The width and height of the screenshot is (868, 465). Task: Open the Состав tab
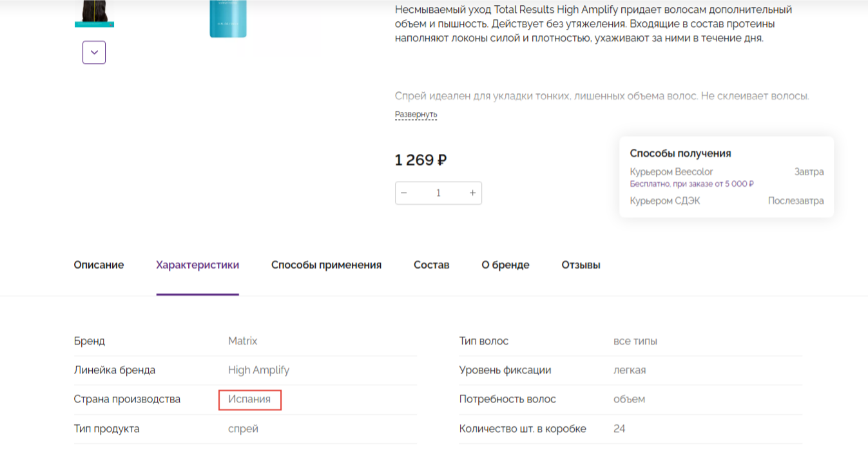click(x=431, y=265)
